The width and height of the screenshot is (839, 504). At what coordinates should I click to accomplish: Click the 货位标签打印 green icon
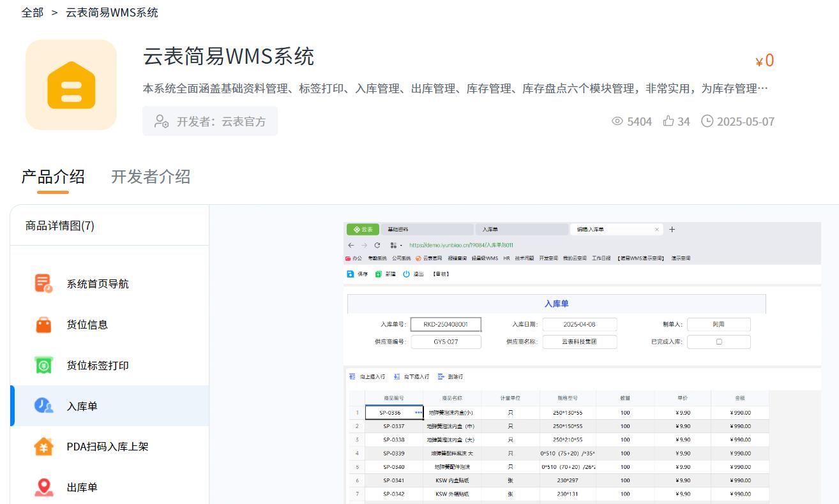(x=44, y=366)
